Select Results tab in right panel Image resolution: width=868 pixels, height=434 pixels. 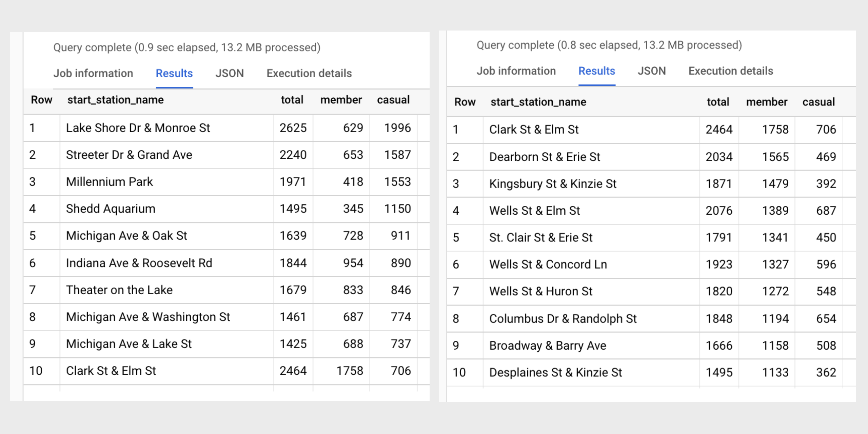(x=597, y=71)
